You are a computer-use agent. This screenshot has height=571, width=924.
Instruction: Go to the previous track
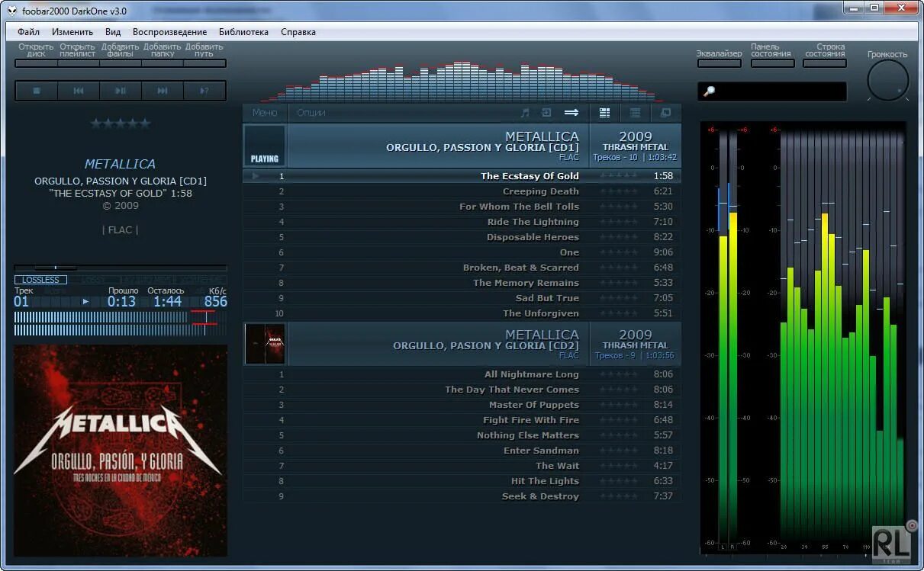[79, 91]
